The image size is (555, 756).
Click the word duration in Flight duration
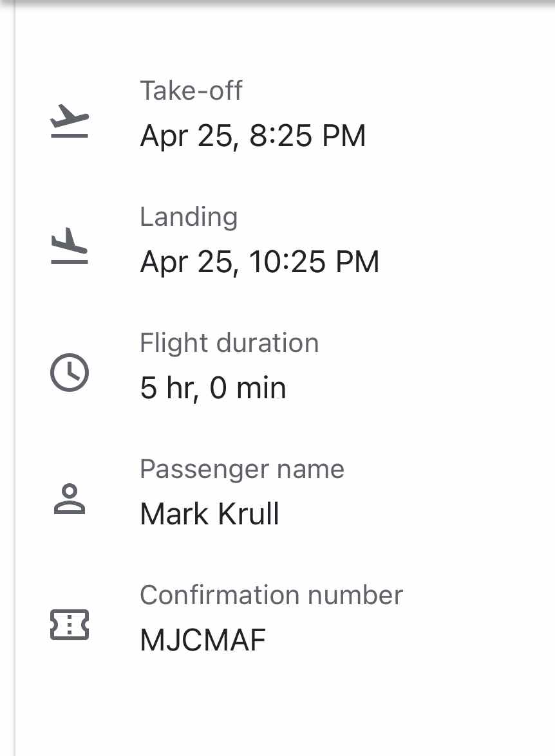point(267,343)
